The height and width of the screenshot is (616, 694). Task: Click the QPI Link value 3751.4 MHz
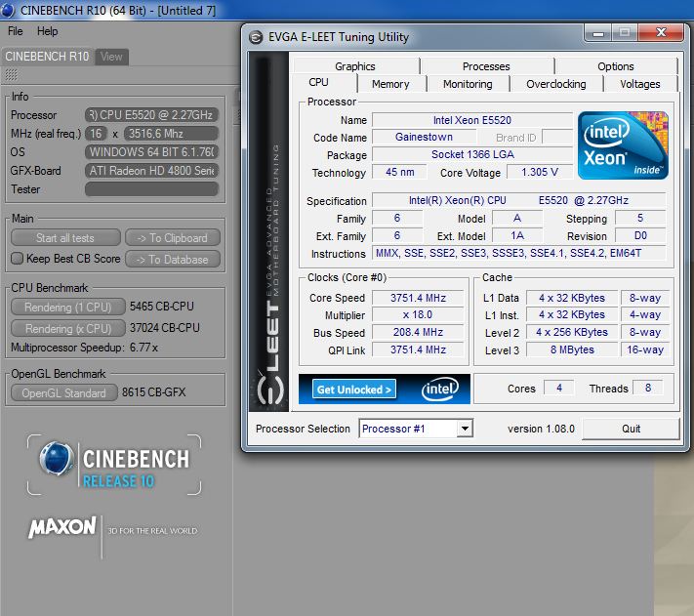pos(418,349)
